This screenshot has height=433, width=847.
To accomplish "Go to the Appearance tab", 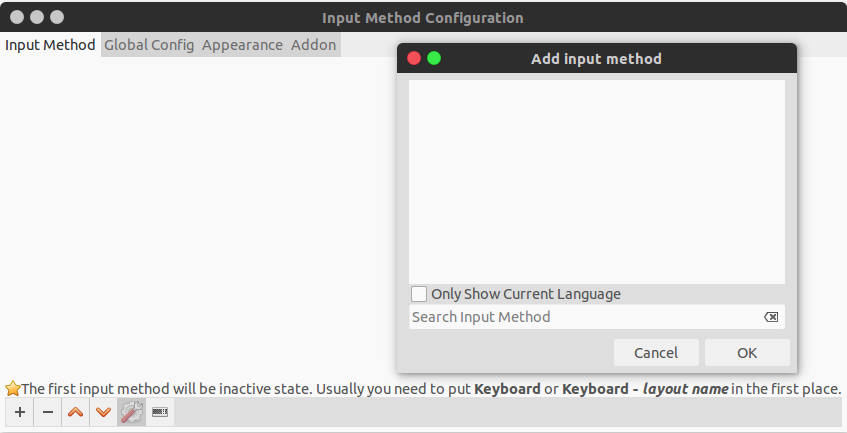I will (x=243, y=45).
